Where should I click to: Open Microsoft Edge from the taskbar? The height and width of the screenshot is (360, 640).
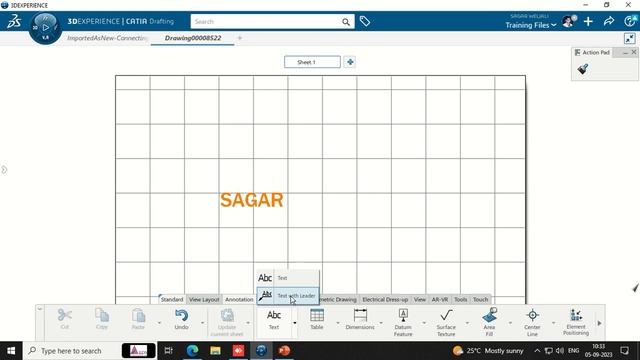pos(192,351)
